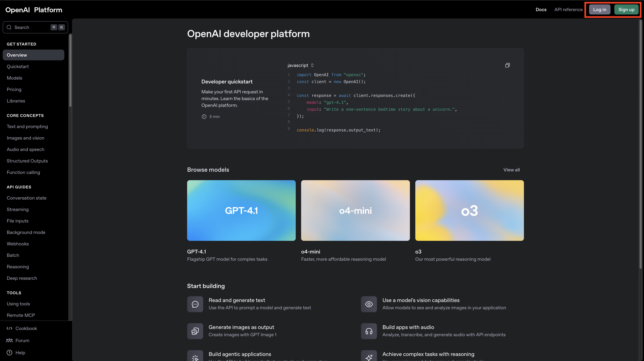
Task: Click the image generation icon
Action: (x=195, y=331)
